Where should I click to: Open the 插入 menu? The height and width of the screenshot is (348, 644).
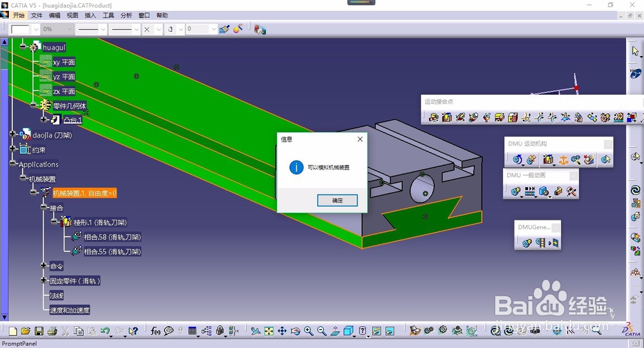click(x=90, y=15)
